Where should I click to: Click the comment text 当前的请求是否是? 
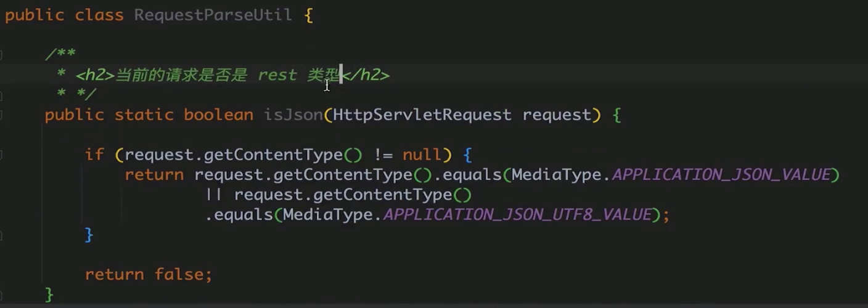[x=181, y=75]
